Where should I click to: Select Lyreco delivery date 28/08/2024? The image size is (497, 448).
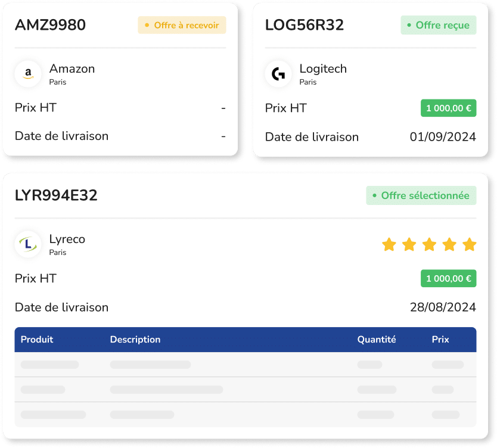(x=443, y=307)
